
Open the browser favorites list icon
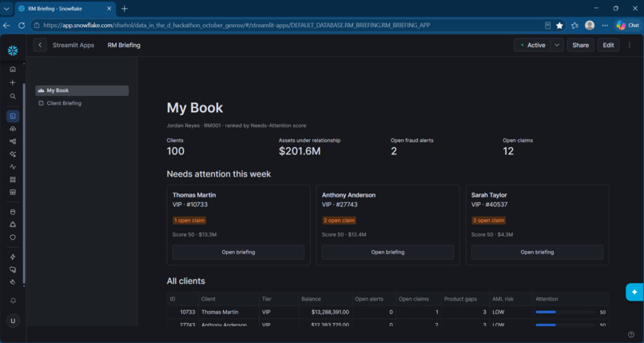coord(574,26)
